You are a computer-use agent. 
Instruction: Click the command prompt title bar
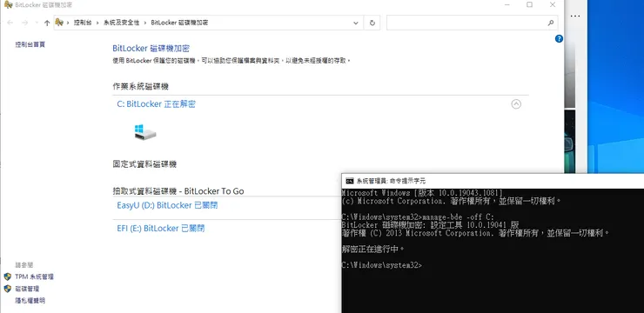[x=493, y=181]
